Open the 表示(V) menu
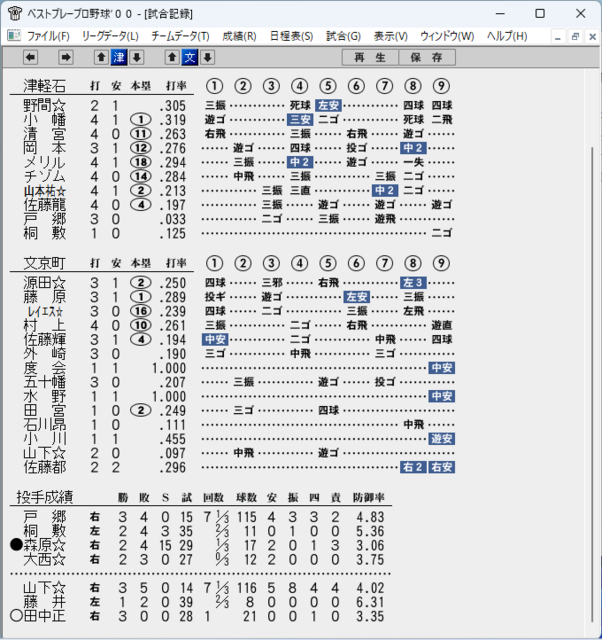 391,36
